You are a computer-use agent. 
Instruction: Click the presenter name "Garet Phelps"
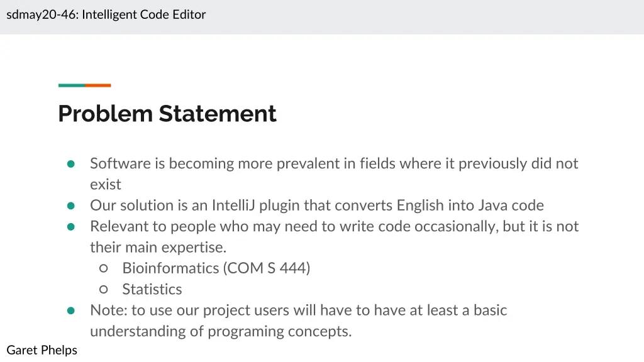pyautogui.click(x=42, y=350)
